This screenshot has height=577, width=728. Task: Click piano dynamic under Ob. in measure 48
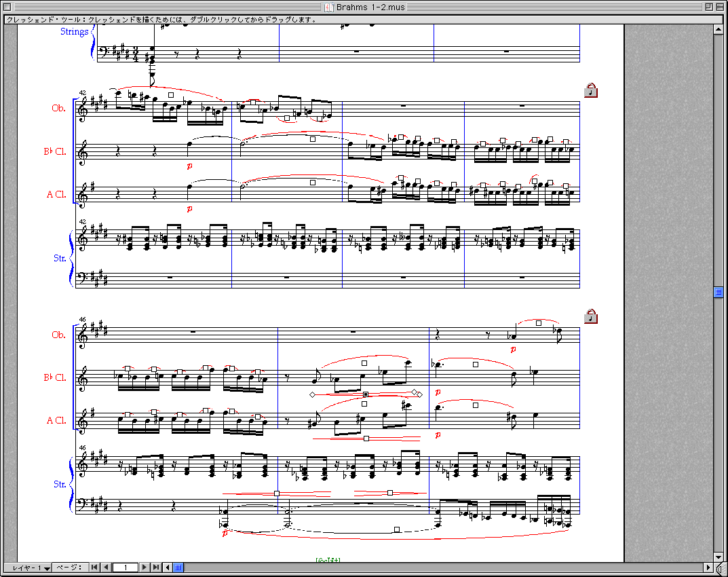pos(513,350)
